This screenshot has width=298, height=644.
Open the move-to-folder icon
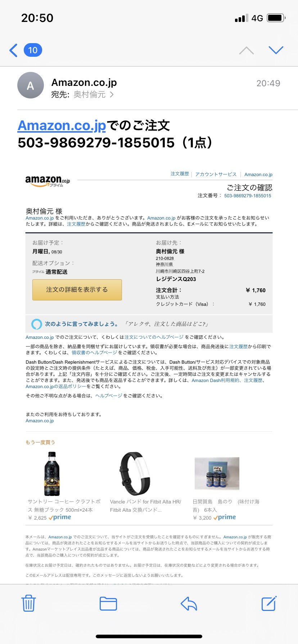click(108, 604)
